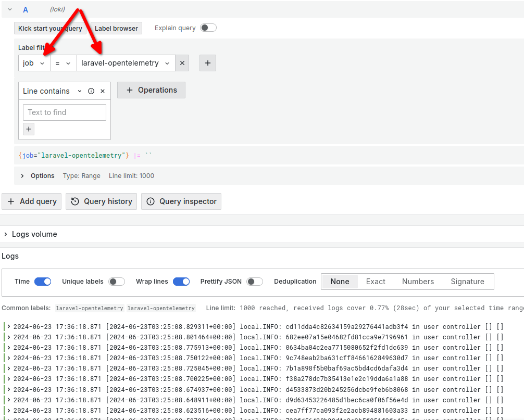Expand log row containing 682ee07a15e04682fd81cca9e7196961
524x420 pixels.
(9, 337)
